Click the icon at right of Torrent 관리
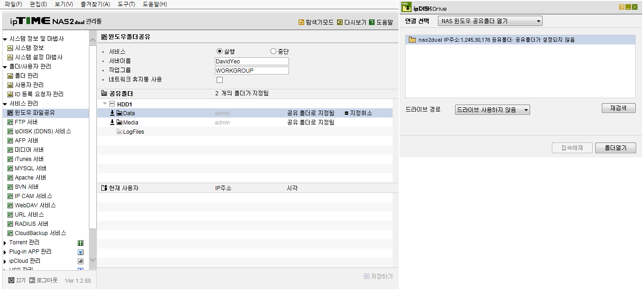Screen dimensions: 644x292 click(x=81, y=243)
